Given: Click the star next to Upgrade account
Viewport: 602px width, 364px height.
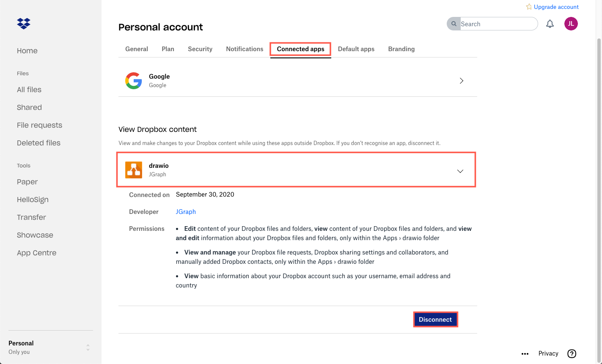Looking at the screenshot, I should point(528,6).
